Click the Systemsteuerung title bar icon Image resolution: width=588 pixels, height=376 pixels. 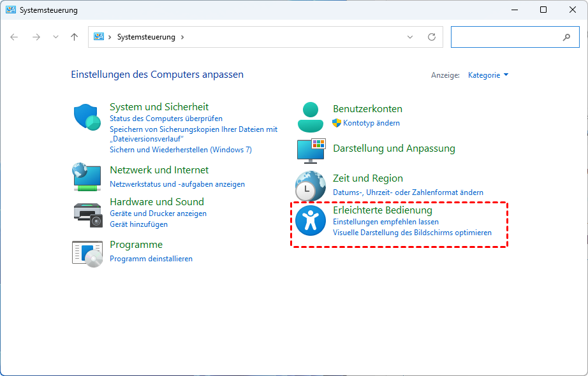[x=11, y=10]
